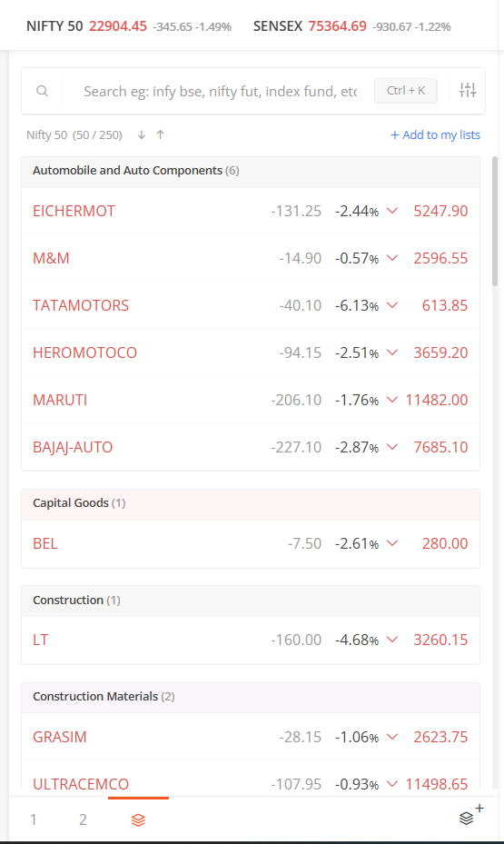The image size is (504, 844).
Task: Select the MARUTI stock row
Action: [x=251, y=400]
